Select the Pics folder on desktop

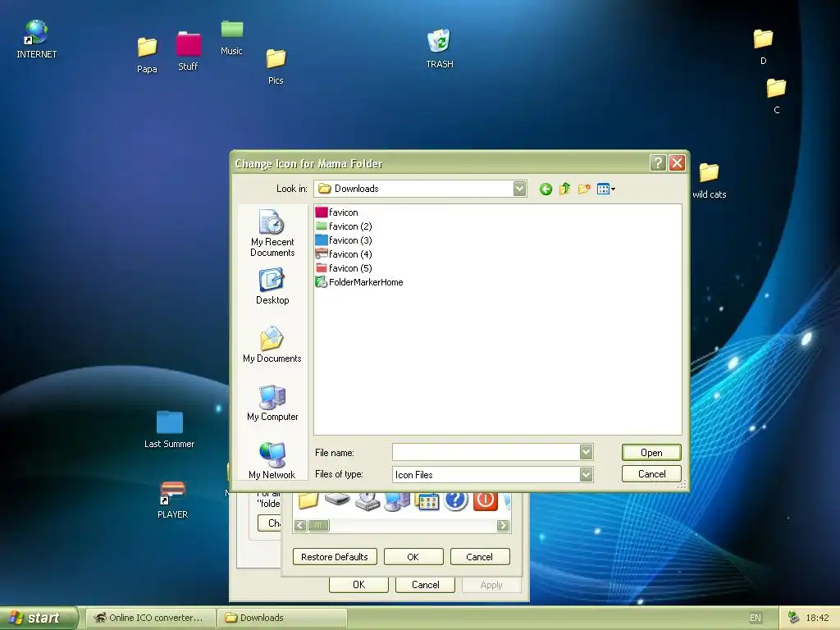click(x=276, y=66)
